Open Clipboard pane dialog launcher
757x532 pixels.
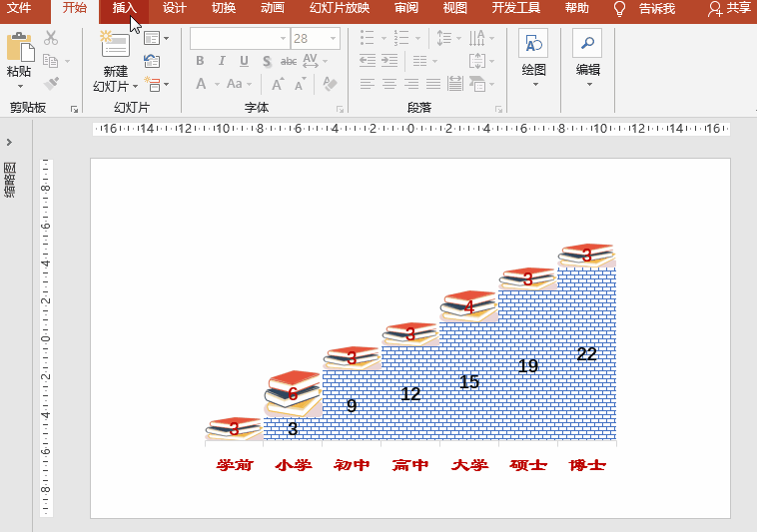pyautogui.click(x=74, y=109)
